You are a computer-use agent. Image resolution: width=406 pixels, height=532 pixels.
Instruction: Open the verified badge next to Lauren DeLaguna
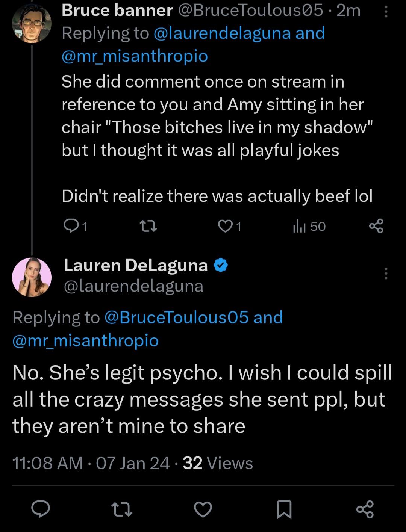(x=221, y=265)
